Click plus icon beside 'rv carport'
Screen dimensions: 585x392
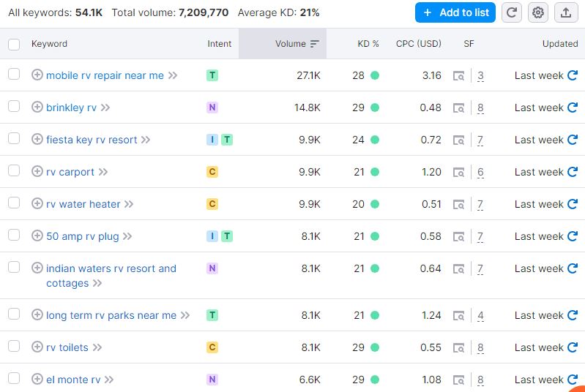click(x=37, y=171)
